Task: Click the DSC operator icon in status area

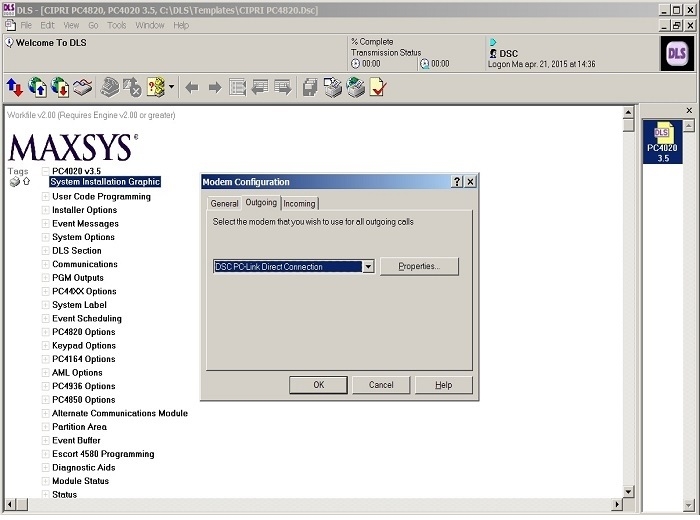Action: pyautogui.click(x=493, y=54)
